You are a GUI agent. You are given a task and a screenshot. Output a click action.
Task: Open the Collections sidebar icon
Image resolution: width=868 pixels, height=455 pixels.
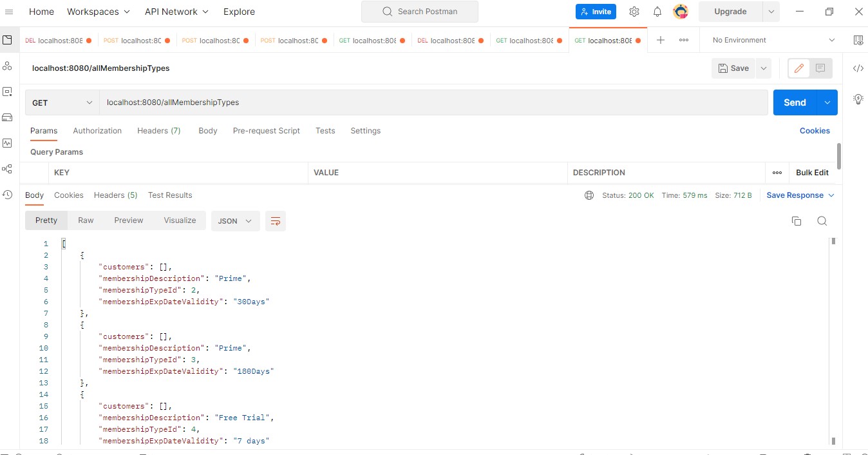coord(8,39)
